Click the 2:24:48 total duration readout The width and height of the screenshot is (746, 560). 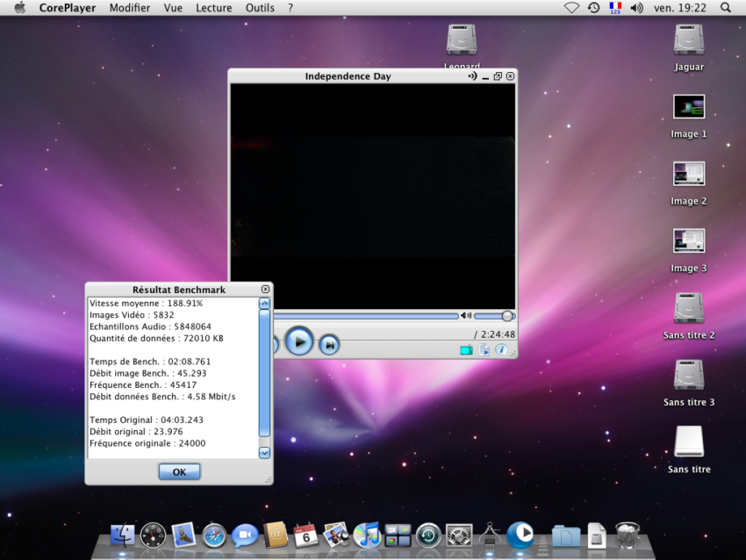(x=498, y=334)
